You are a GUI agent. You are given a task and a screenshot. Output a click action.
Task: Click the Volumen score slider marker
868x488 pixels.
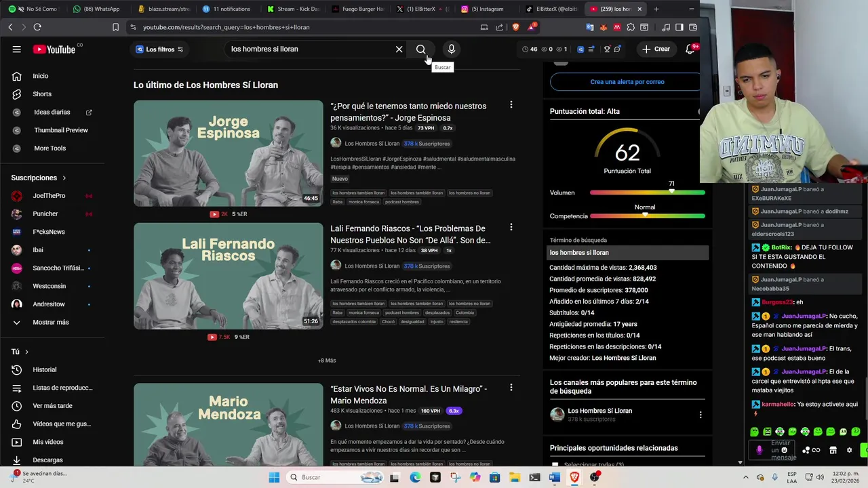(x=671, y=192)
